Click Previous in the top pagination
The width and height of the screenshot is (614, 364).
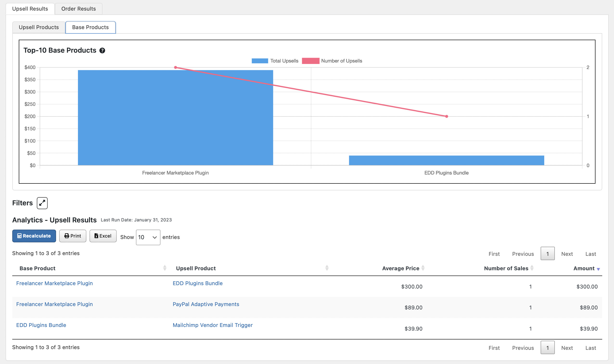523,254
